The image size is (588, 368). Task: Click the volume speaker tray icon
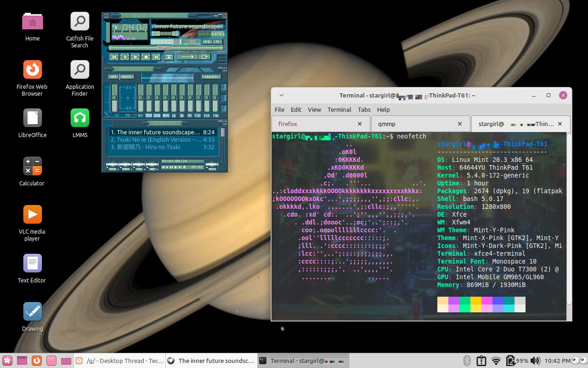[535, 361]
